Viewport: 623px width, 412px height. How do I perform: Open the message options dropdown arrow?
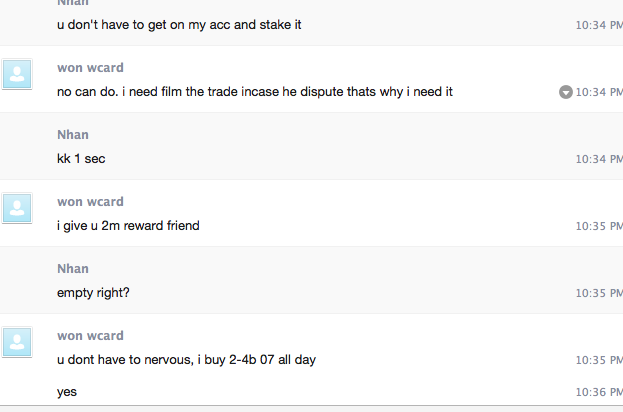coord(566,92)
